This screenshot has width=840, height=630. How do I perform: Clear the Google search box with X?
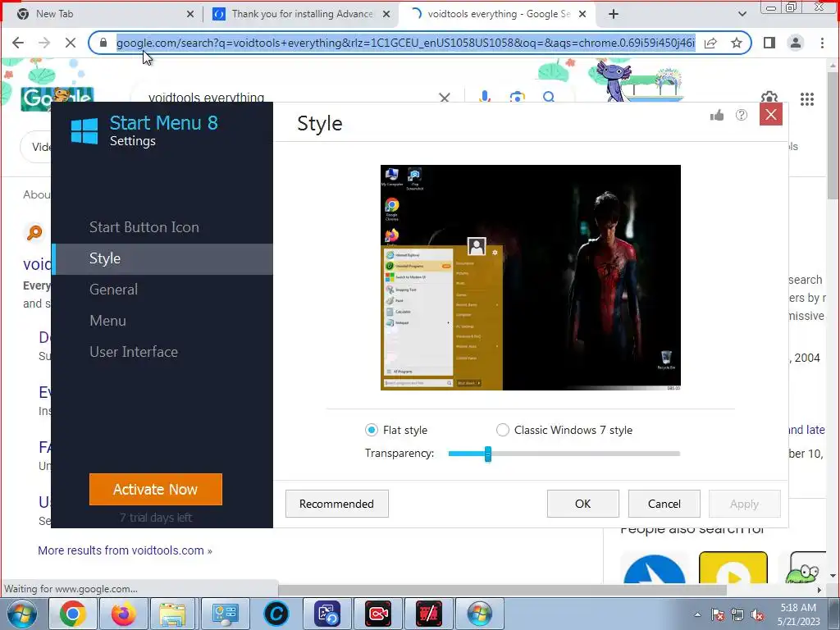[x=445, y=98]
